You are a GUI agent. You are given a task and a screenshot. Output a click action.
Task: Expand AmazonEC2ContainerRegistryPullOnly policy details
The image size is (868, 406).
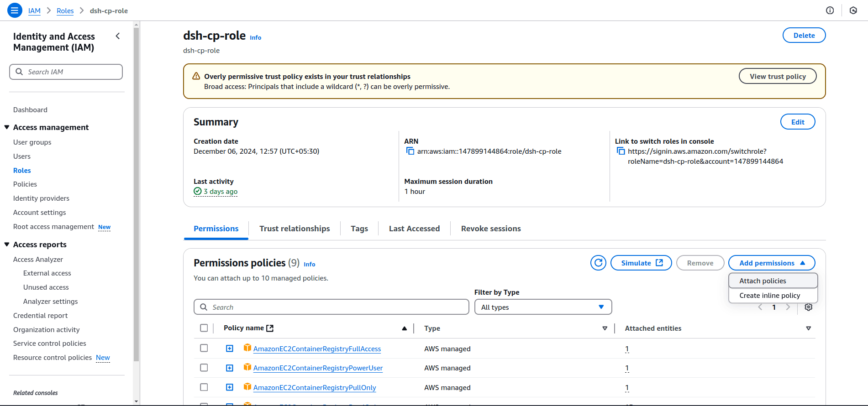coord(230,387)
